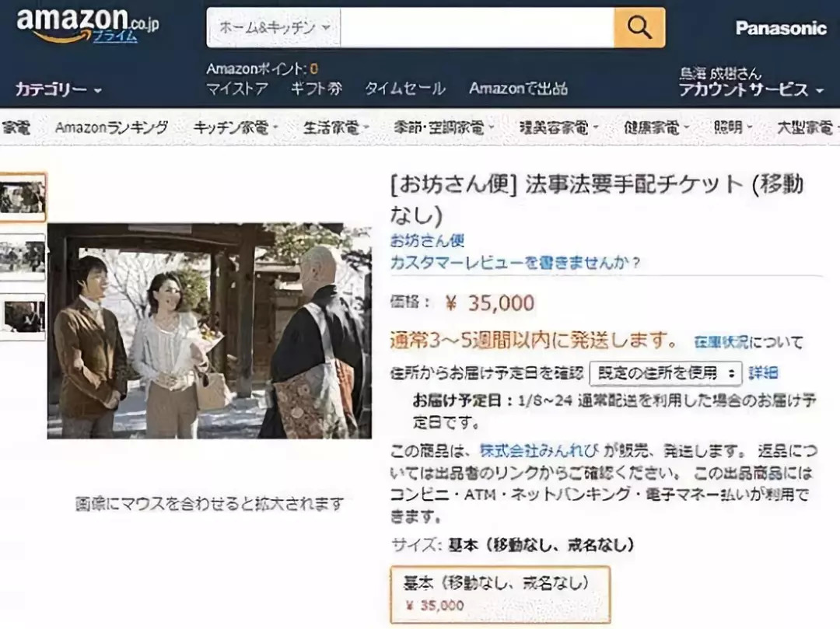Open the 株式会社みんれび seller link
The width and height of the screenshot is (840, 629).
(538, 451)
